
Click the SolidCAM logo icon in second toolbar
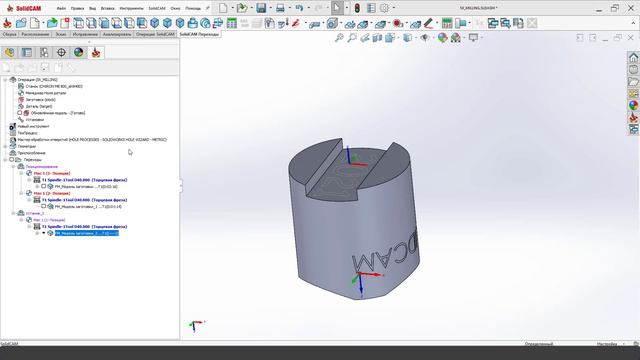click(7, 23)
